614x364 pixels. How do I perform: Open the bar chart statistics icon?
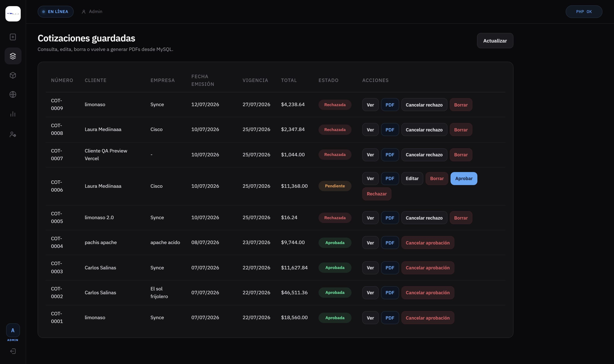point(13,114)
